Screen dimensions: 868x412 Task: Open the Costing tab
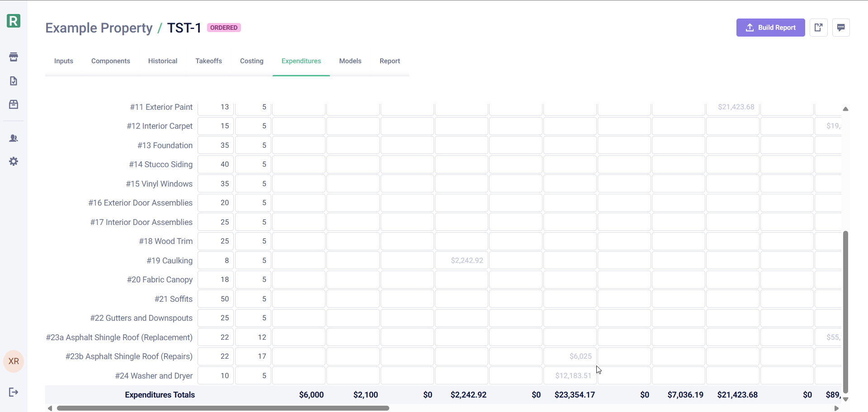(x=252, y=61)
